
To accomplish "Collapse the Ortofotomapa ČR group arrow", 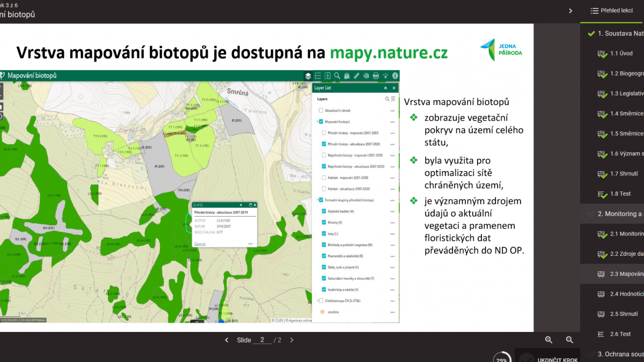I will pyautogui.click(x=317, y=300).
